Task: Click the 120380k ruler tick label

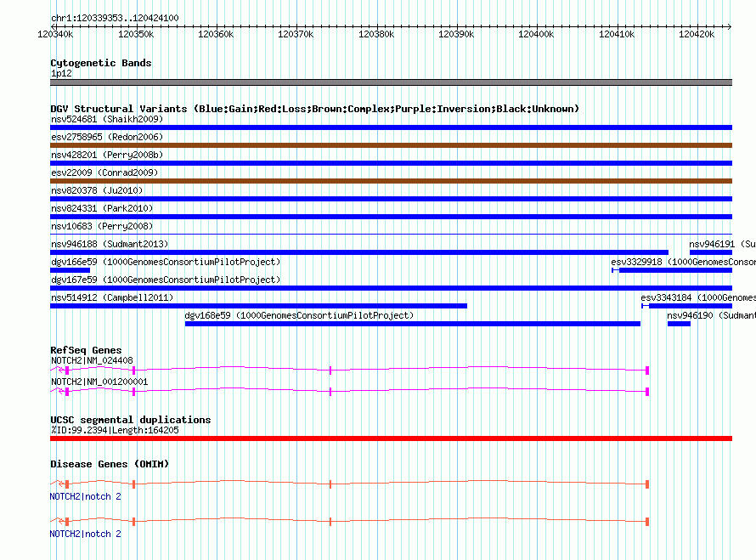Action: click(x=376, y=34)
